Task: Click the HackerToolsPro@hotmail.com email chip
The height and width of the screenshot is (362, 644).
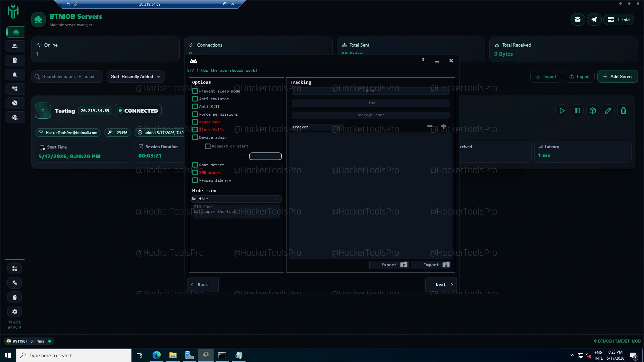Action: point(68,133)
